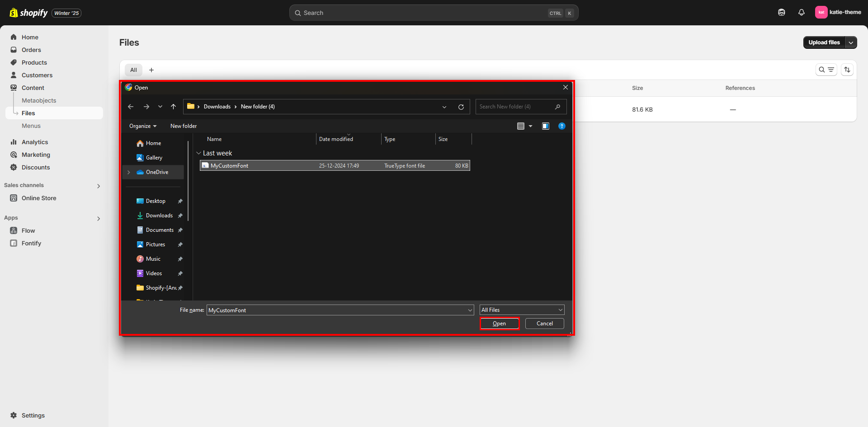
Task: Click the help question mark icon
Action: coord(561,126)
